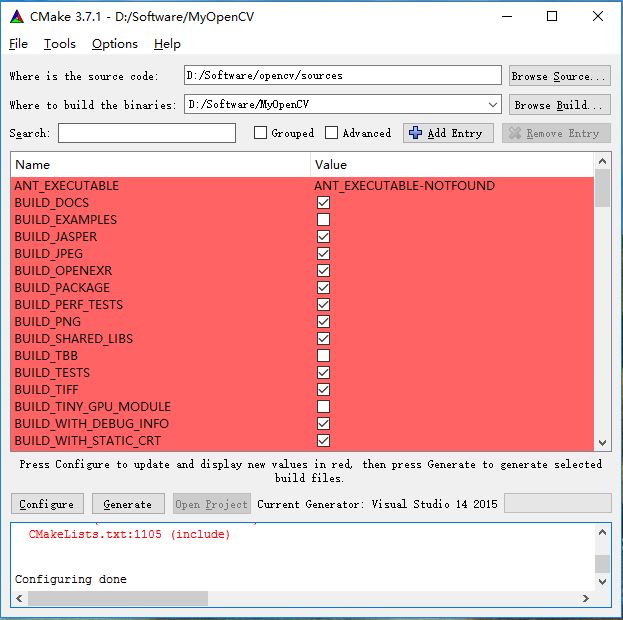Viewport: 623px width, 620px height.
Task: Uncheck BUILD_OPENEXR checkbox
Action: tap(323, 271)
